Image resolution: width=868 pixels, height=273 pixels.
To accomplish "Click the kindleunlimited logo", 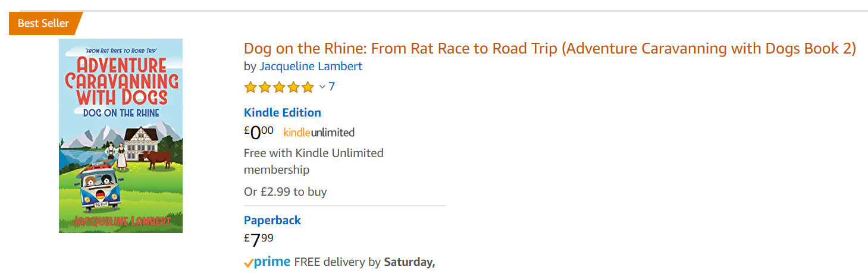I will 319,133.
